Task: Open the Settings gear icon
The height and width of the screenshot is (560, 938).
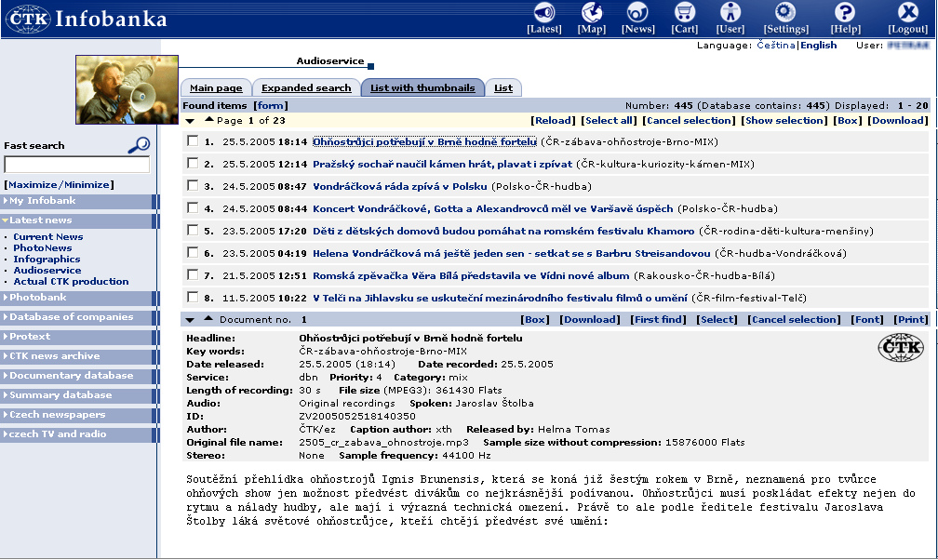Action: (x=786, y=12)
